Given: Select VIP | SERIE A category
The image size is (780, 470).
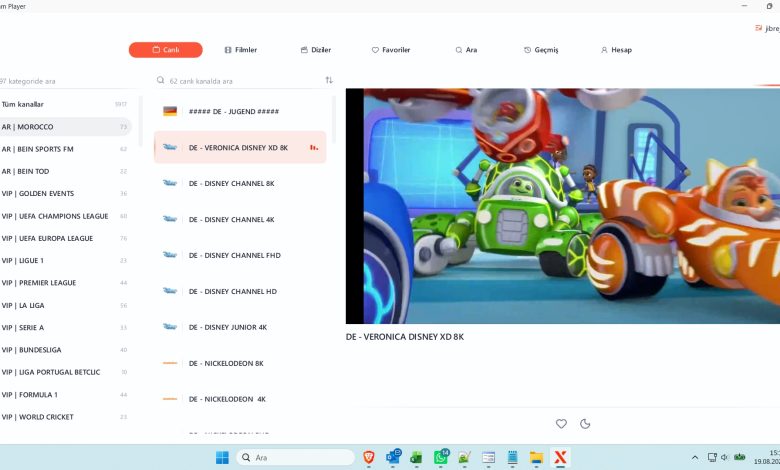Looking at the screenshot, I should pyautogui.click(x=65, y=328).
